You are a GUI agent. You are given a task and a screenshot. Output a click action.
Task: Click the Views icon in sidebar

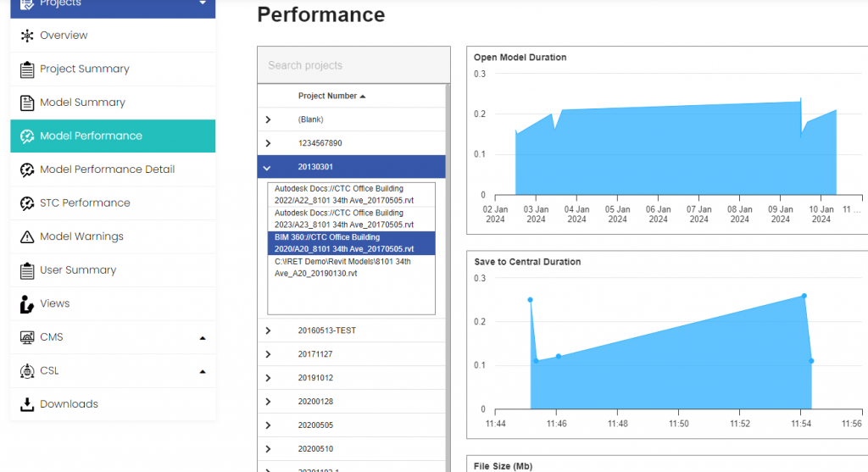[x=26, y=303]
